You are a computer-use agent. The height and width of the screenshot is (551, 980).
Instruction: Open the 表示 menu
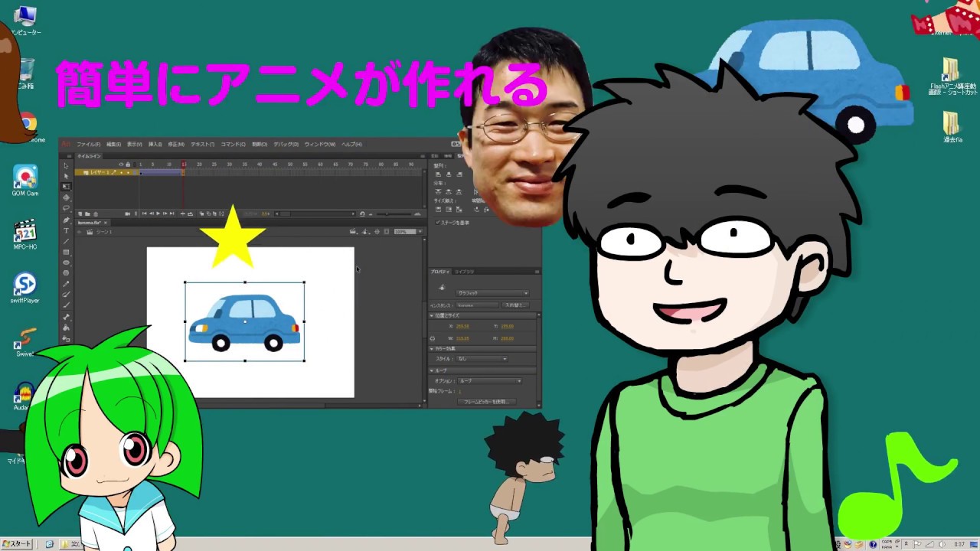point(135,145)
